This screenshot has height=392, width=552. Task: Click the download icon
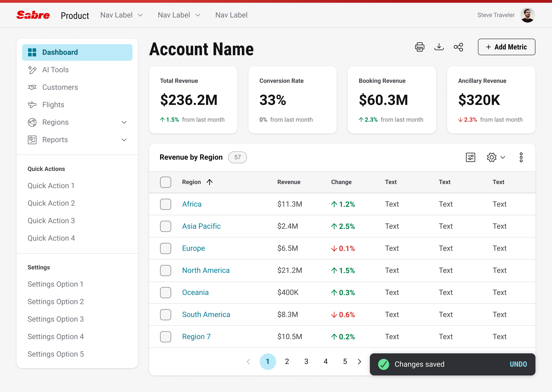[x=439, y=47]
